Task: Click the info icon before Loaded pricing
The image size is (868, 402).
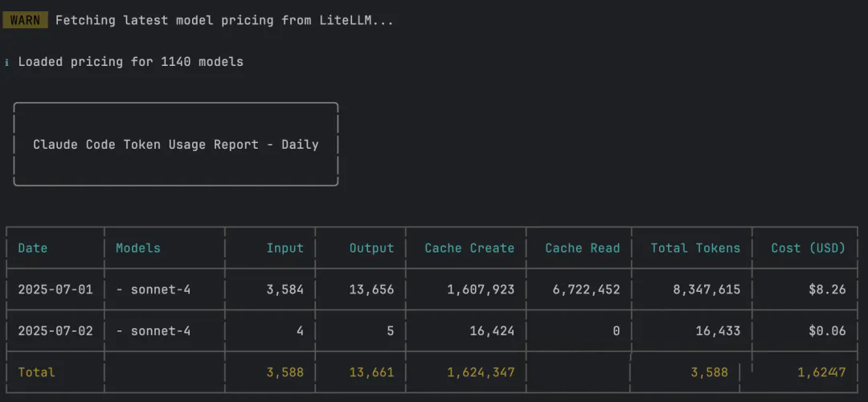Action: pyautogui.click(x=6, y=62)
